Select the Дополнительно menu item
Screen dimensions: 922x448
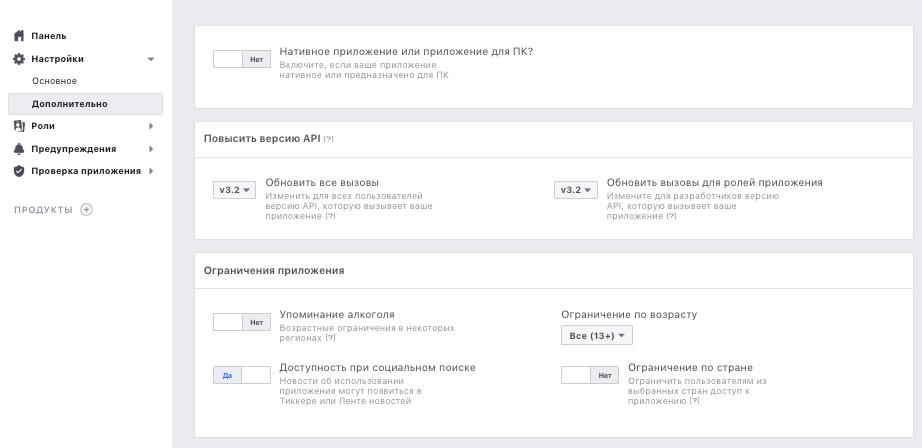[x=70, y=104]
